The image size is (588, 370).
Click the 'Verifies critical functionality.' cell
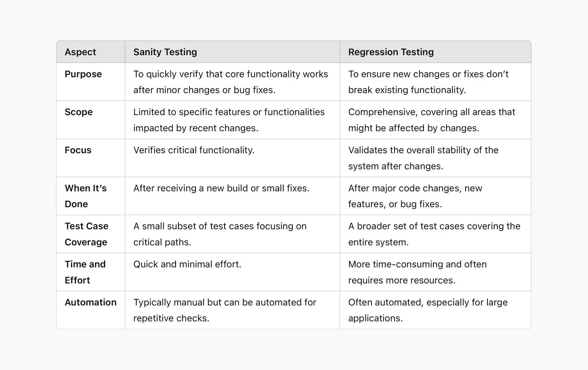tap(193, 150)
